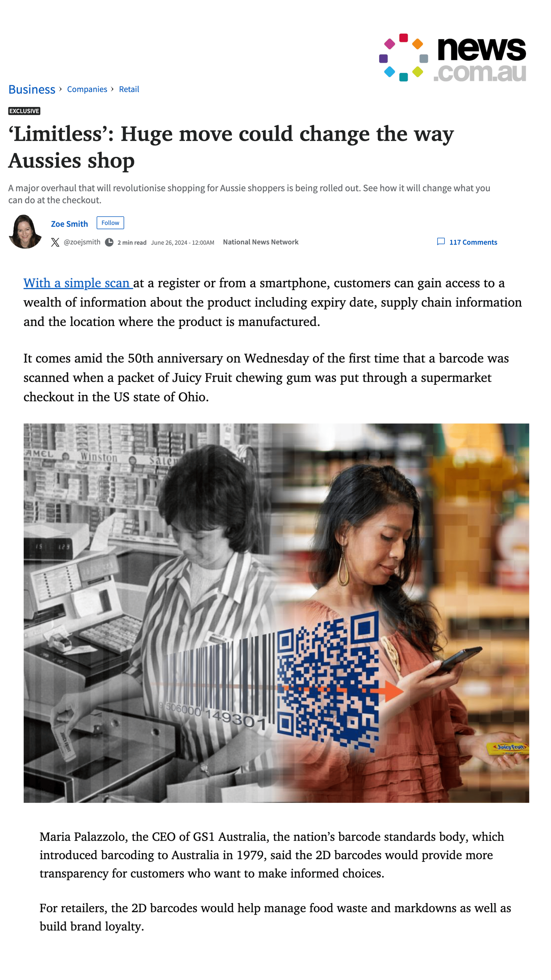Click the clock read-time icon
This screenshot has width=551, height=980.
click(109, 242)
